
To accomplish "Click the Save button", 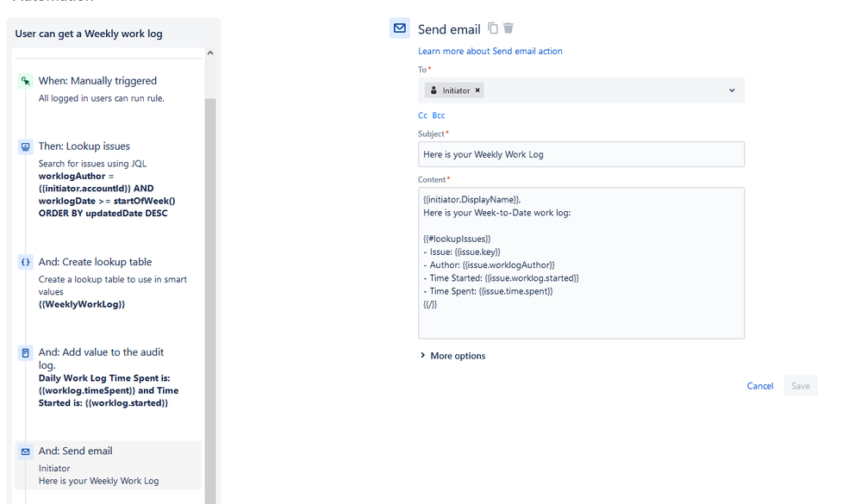I will (800, 385).
